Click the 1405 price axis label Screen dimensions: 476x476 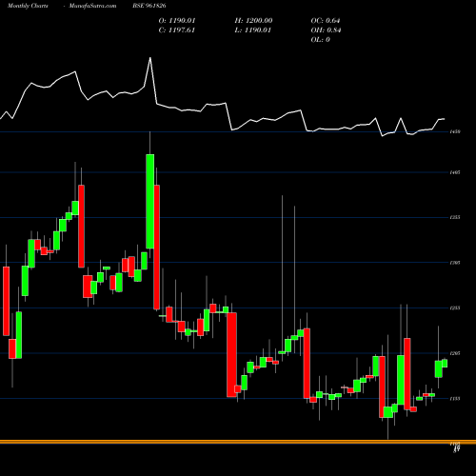455,172
